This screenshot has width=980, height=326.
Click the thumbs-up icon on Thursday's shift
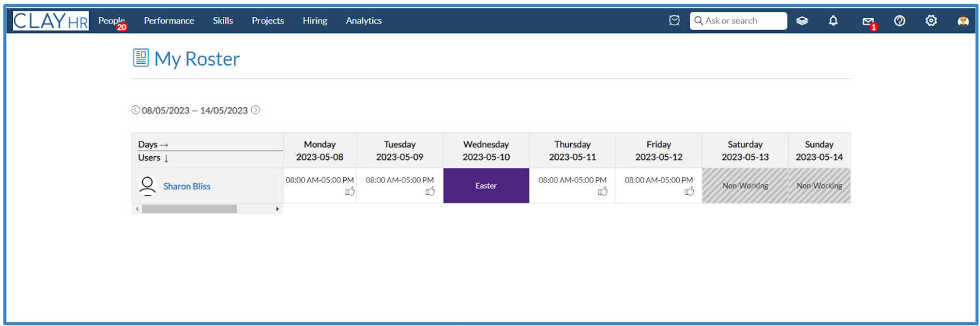coord(603,192)
